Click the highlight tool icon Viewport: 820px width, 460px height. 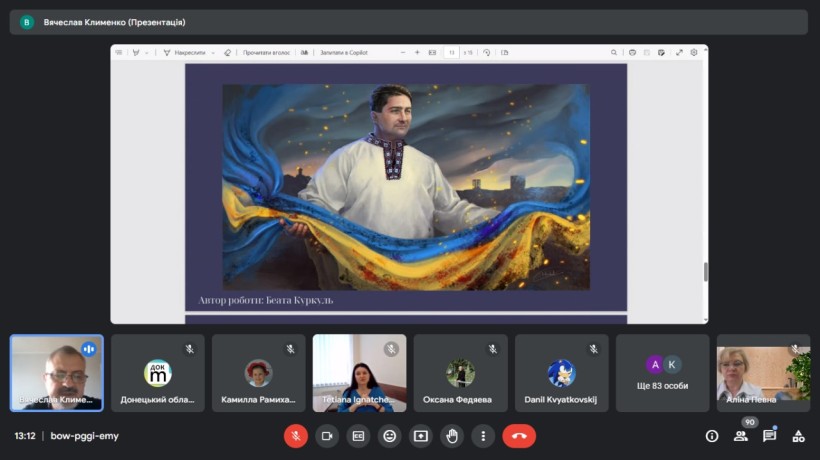pos(136,53)
